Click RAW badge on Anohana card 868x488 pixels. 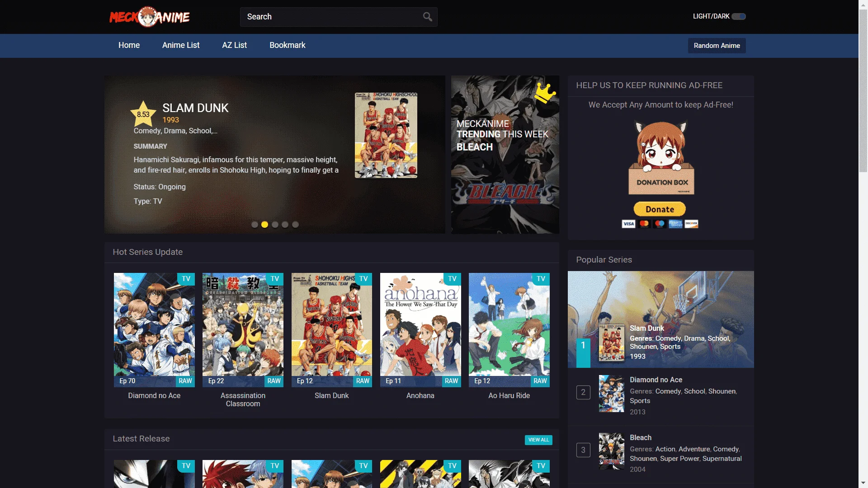pos(451,381)
